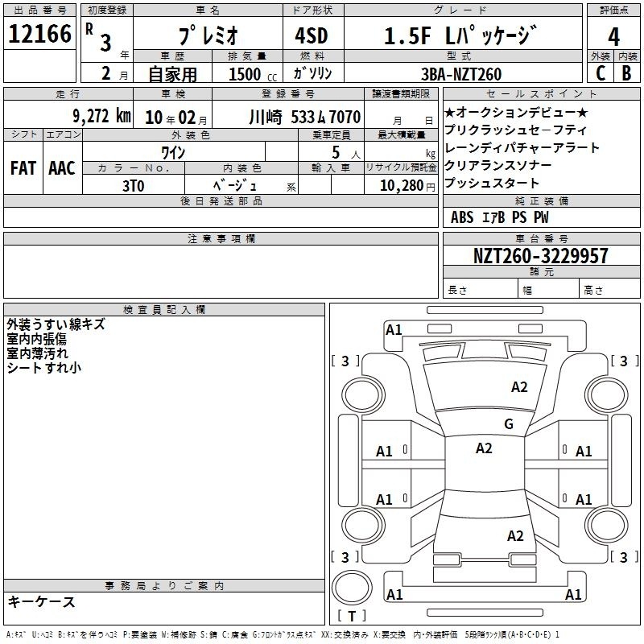Select displacement value 1500 cc

(253, 74)
